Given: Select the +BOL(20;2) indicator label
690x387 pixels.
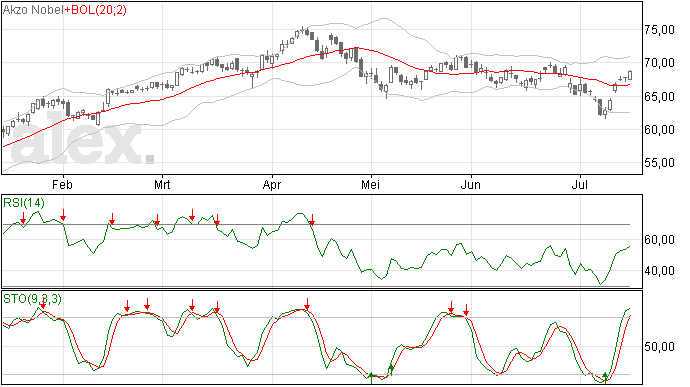Looking at the screenshot, I should point(95,10).
